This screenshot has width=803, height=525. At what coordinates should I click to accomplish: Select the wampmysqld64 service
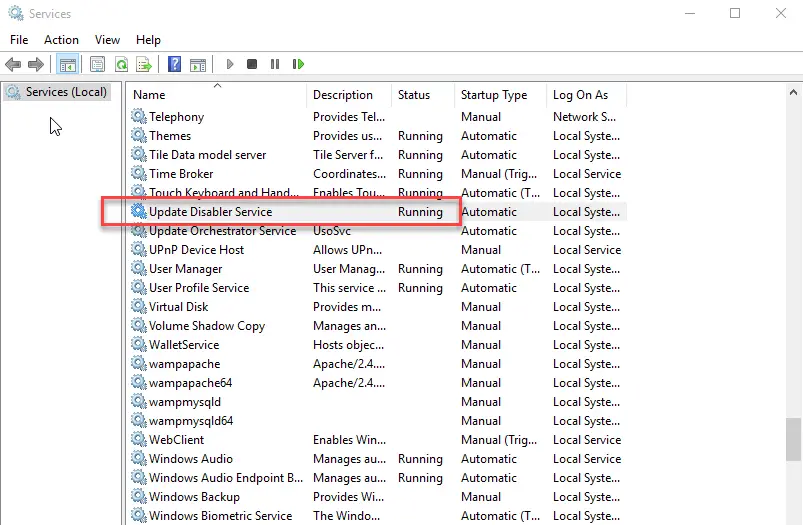pyautogui.click(x=377, y=421)
